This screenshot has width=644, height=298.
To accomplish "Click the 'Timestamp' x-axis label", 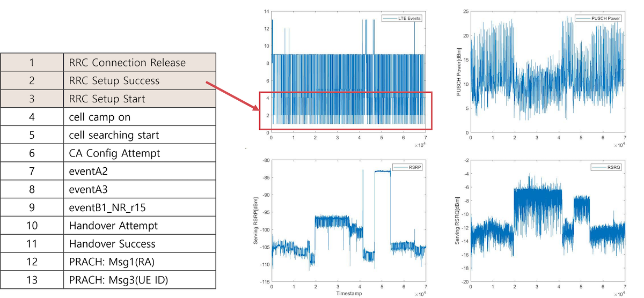I will 348,294.
